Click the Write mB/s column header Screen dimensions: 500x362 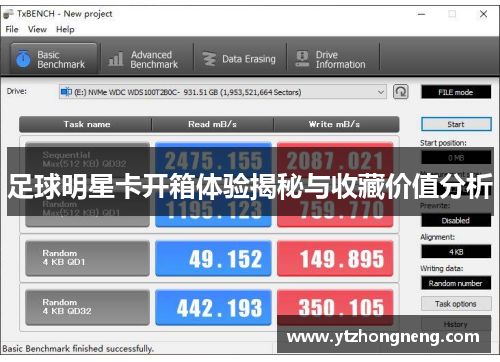336,124
